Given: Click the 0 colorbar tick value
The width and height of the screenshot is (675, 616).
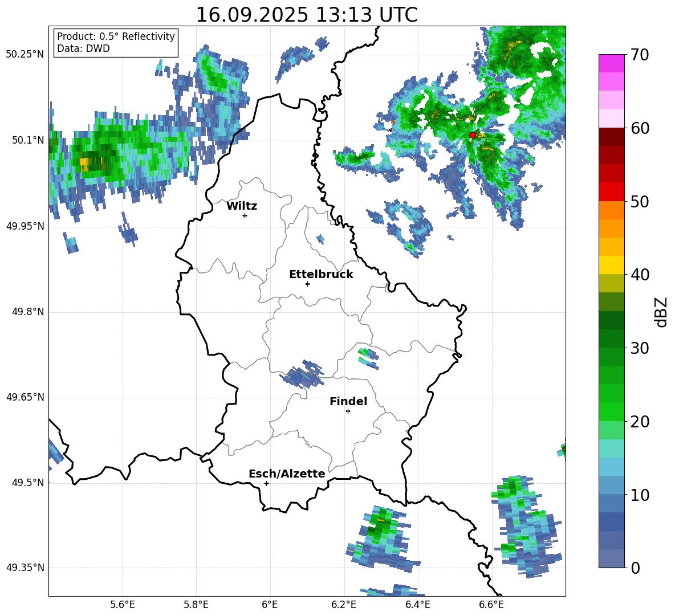Looking at the screenshot, I should pos(635,568).
